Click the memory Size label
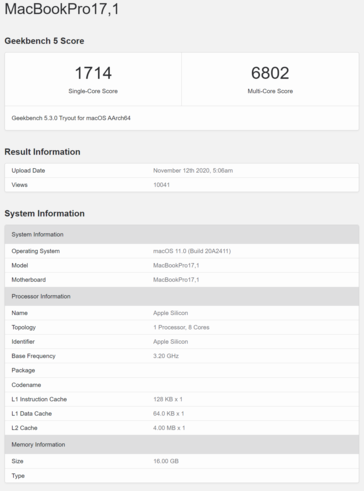The width and height of the screenshot is (364, 491). [17, 461]
